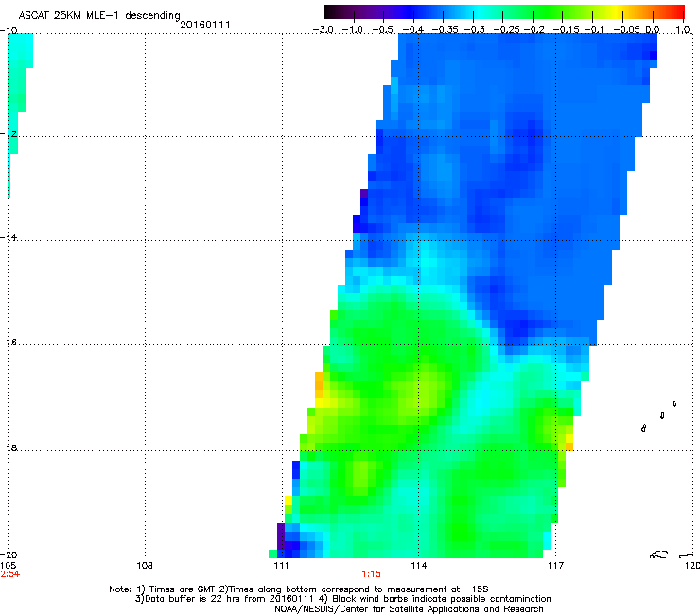Select the -0.05 colorbar label
The image size is (700, 615).
626,30
